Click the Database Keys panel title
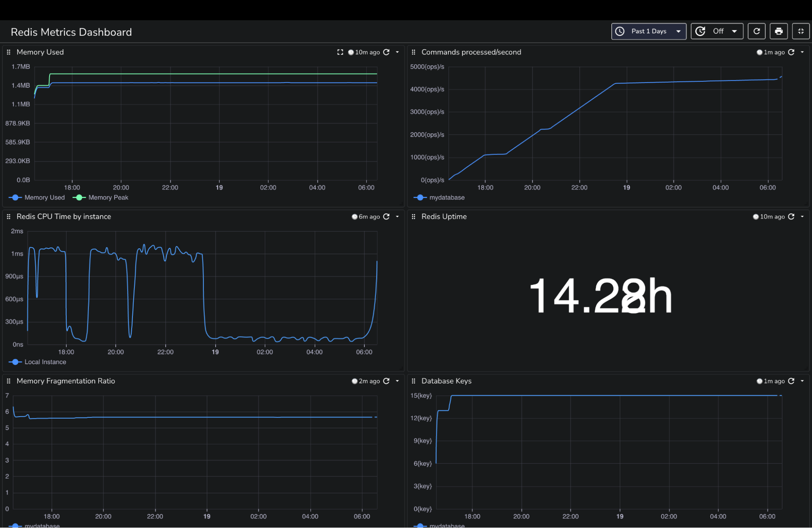812x528 pixels. click(446, 381)
